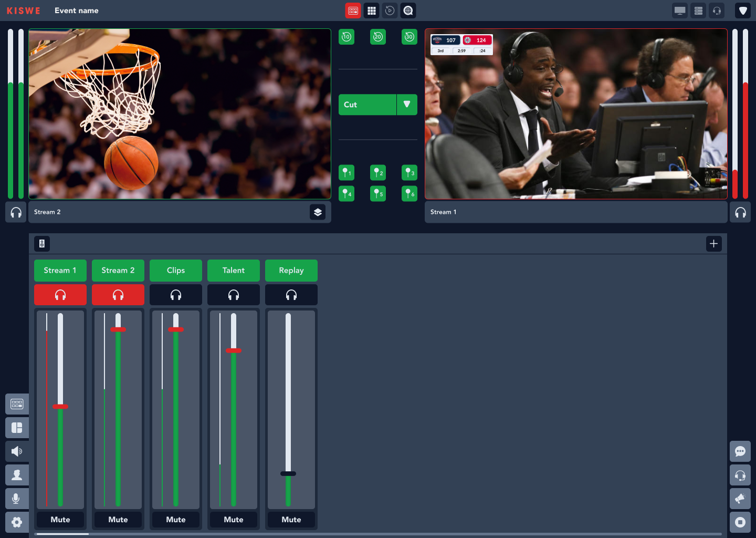Open the grid view icon in top bar
The image size is (756, 538).
[x=372, y=11]
